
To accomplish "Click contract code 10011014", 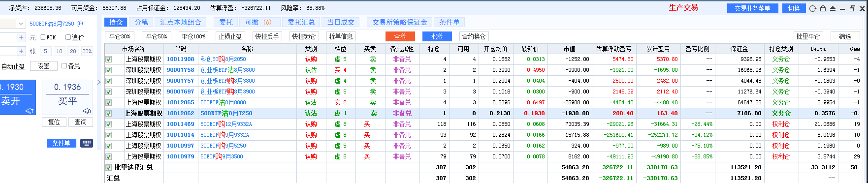I will [180, 135].
